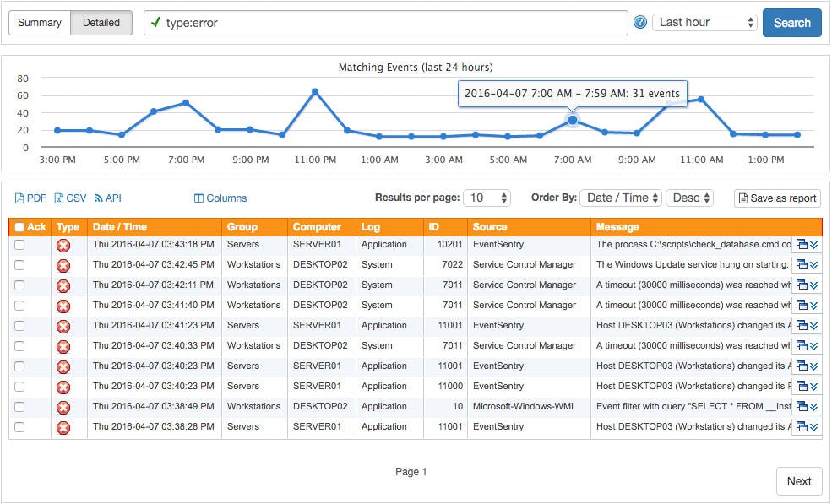The width and height of the screenshot is (832, 504).
Task: Click Save as report button
Action: point(777,198)
